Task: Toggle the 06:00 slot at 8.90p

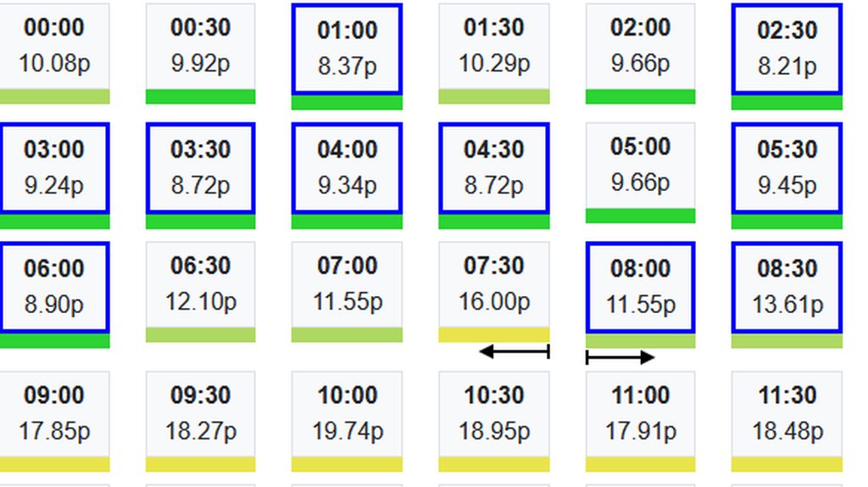Action: point(54,287)
